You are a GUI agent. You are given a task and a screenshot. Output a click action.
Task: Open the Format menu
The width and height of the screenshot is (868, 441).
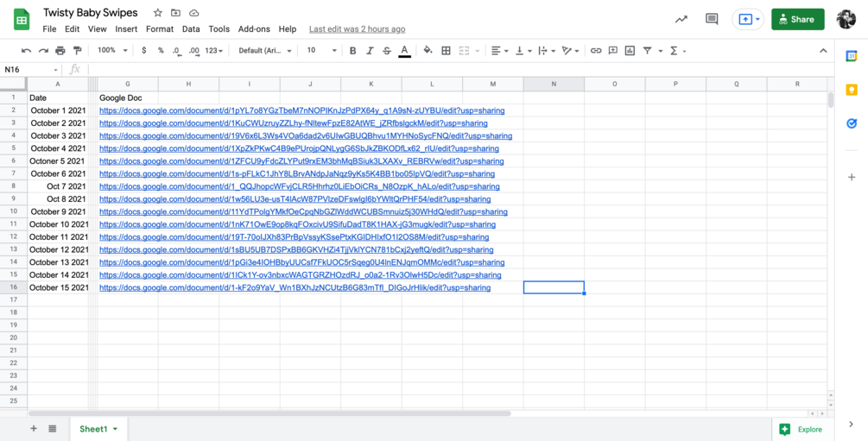[x=160, y=28]
